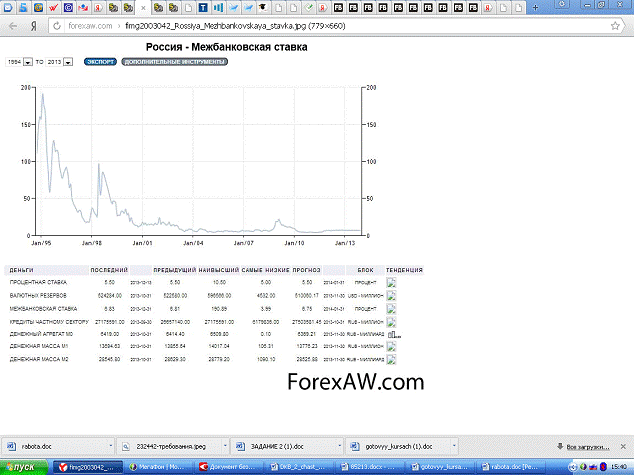Switch to the tab with bar chart icon
This screenshot has width=634, height=475.
pyautogui.click(x=218, y=8)
